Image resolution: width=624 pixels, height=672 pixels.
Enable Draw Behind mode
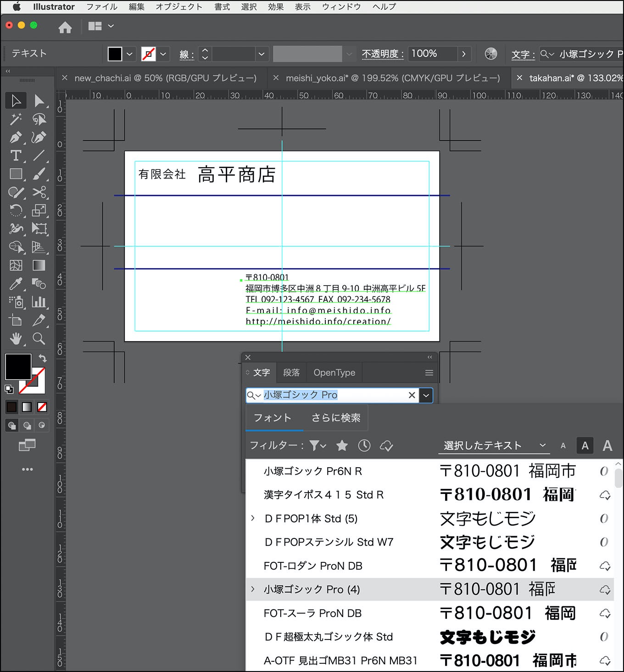coord(27,426)
